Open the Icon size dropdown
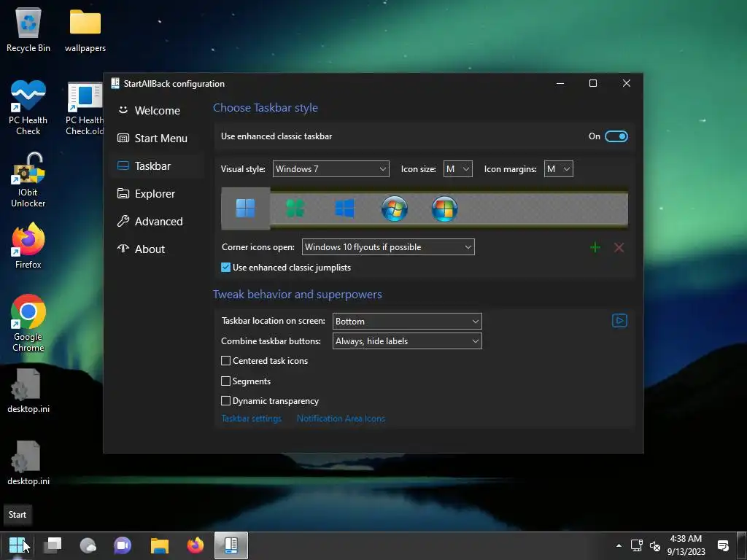747x560 pixels. tap(458, 169)
